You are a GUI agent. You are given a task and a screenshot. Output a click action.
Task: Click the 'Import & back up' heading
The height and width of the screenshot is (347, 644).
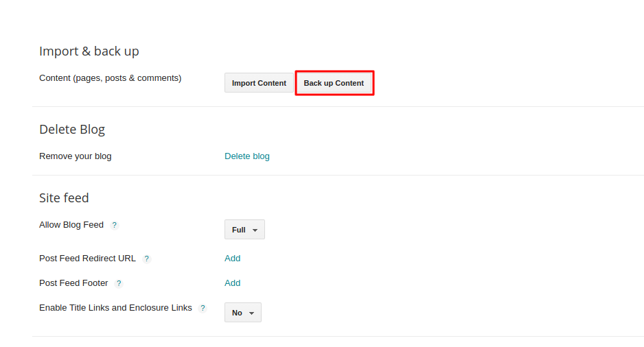pyautogui.click(x=89, y=51)
